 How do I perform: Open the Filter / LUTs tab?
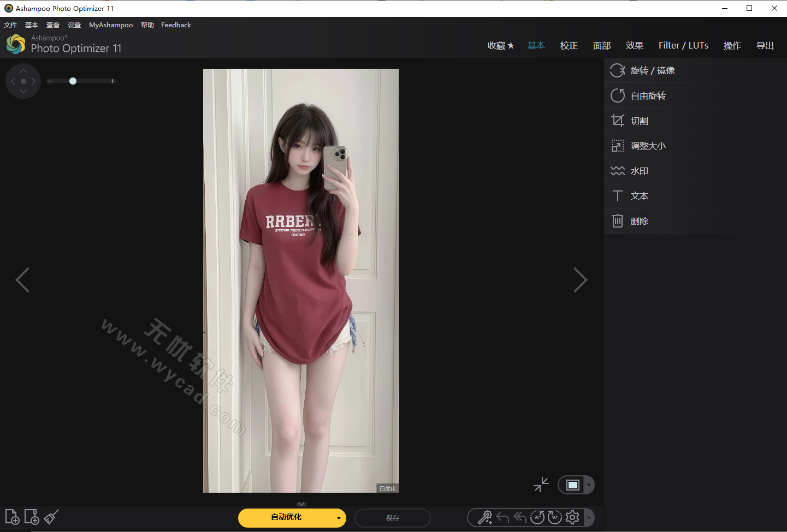click(x=683, y=45)
